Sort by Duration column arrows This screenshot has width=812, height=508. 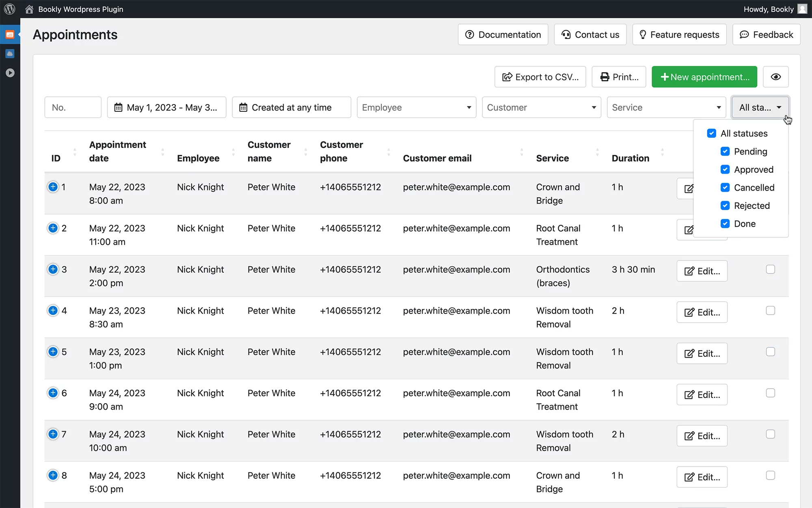click(662, 152)
